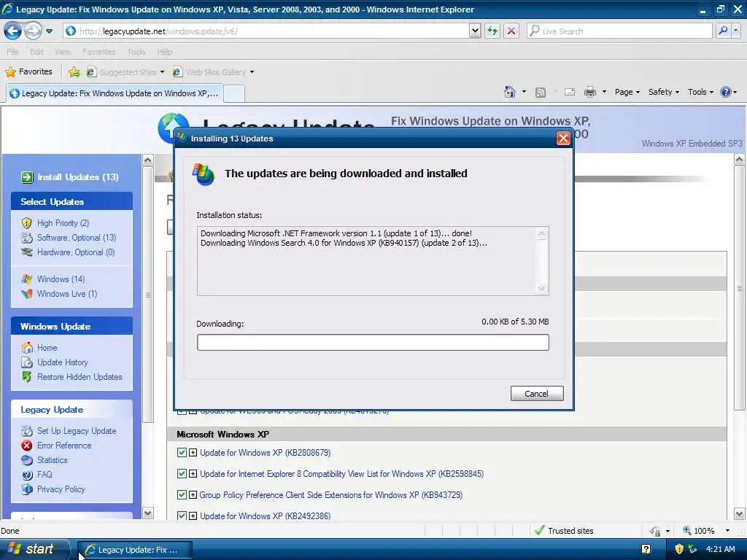This screenshot has width=747, height=560.
Task: Close the Installing 13 Updates dialog
Action: 563,138
